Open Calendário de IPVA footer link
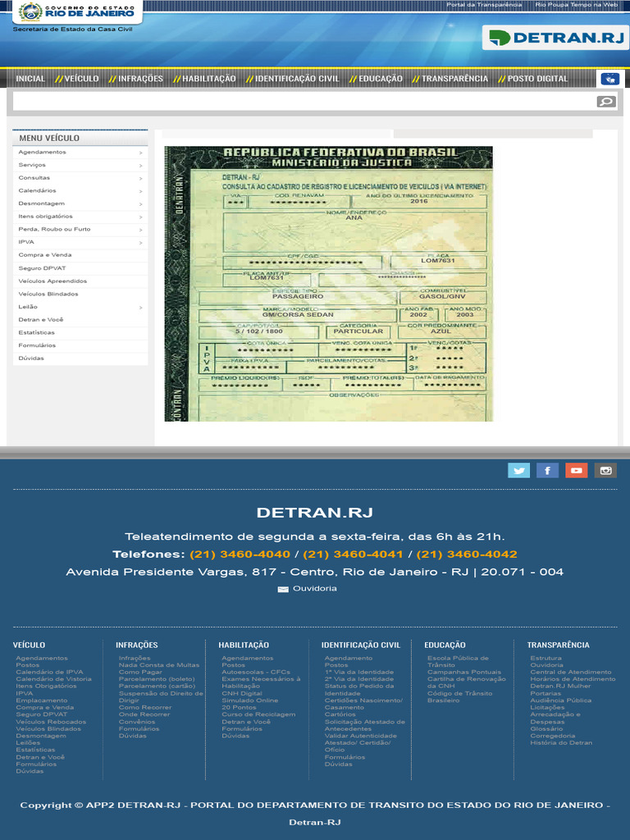Screen dimensions: 630x840 point(49,672)
